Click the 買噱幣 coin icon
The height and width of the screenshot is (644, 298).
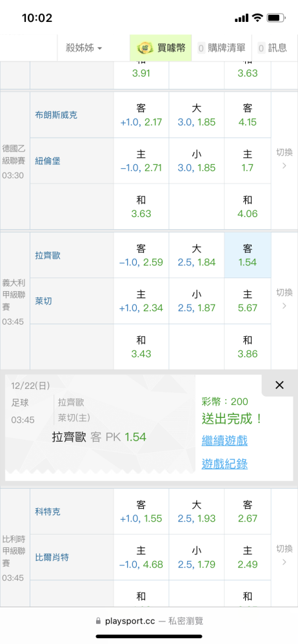coord(145,48)
